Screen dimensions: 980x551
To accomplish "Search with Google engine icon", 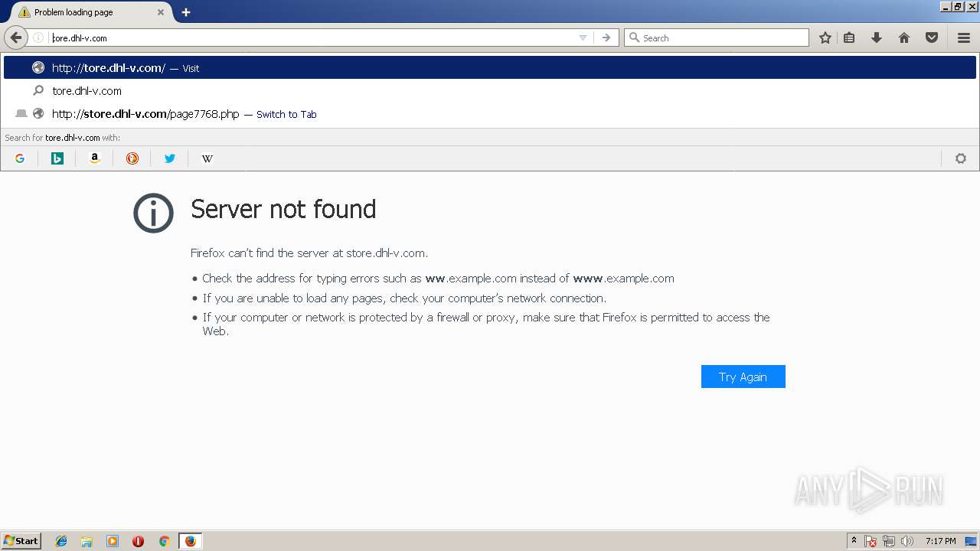I will (x=20, y=158).
